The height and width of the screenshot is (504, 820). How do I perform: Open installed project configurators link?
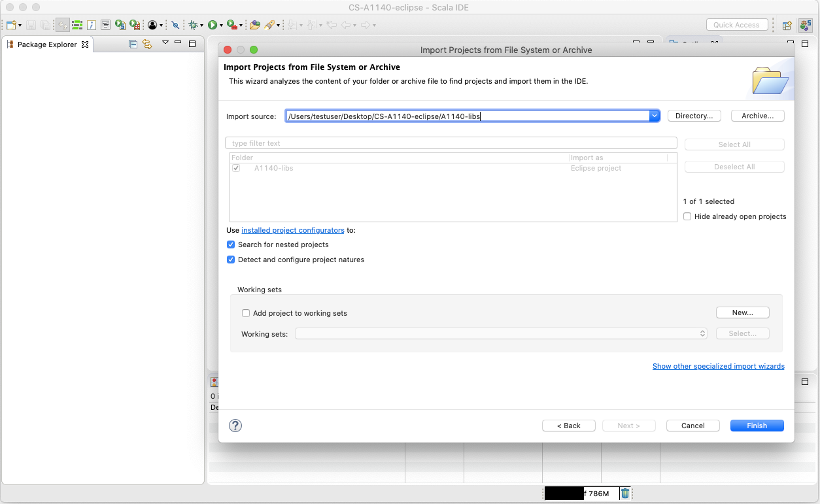292,230
